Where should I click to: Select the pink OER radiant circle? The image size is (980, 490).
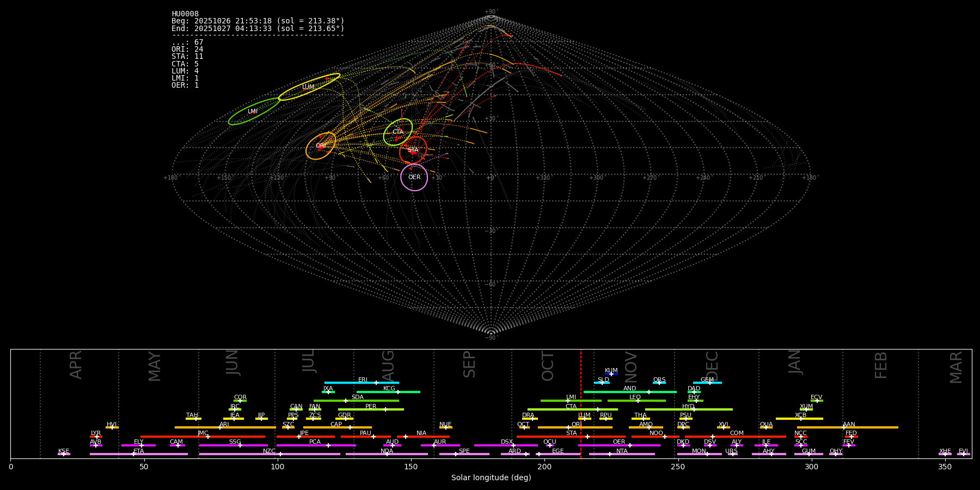pyautogui.click(x=414, y=177)
